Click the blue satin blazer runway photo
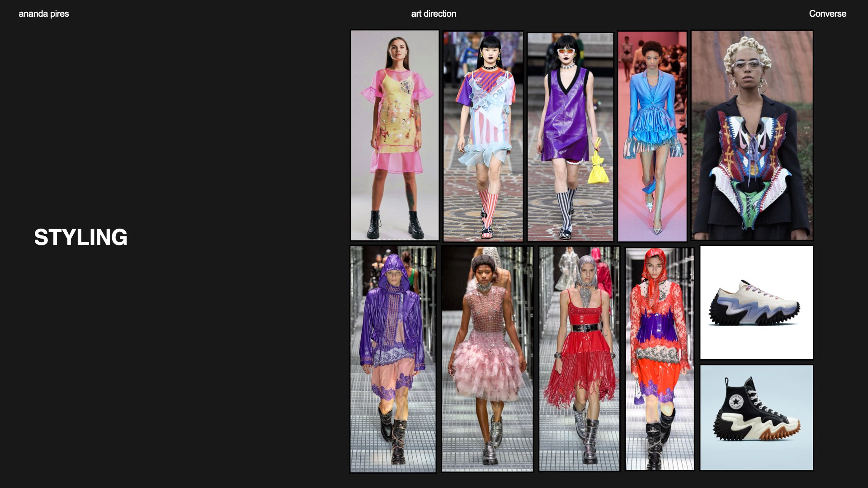 pyautogui.click(x=652, y=136)
